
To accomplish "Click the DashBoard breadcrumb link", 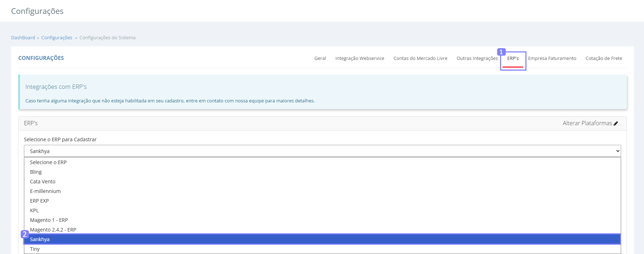I will pos(23,37).
